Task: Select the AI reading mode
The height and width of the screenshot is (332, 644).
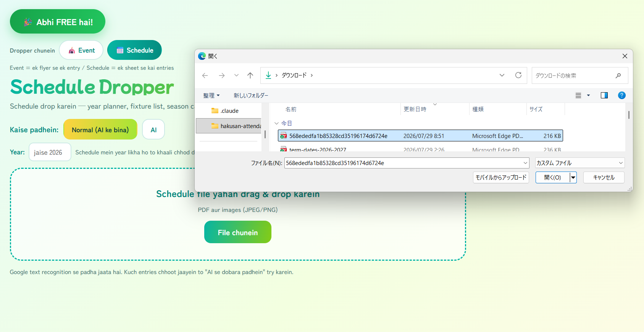Action: [153, 130]
